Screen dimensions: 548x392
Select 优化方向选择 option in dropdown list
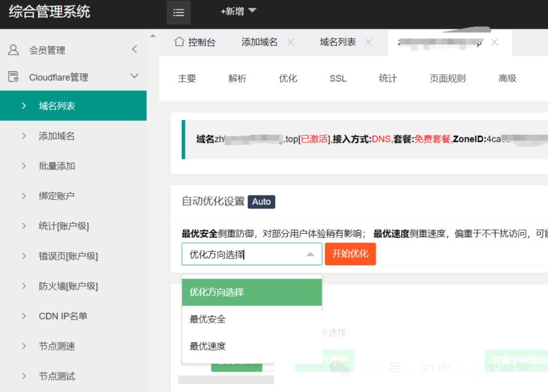[252, 292]
